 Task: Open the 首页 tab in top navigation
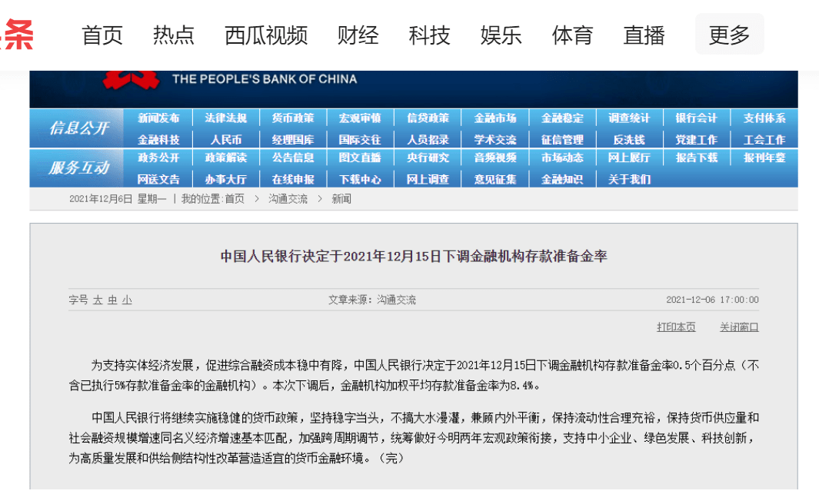click(102, 35)
